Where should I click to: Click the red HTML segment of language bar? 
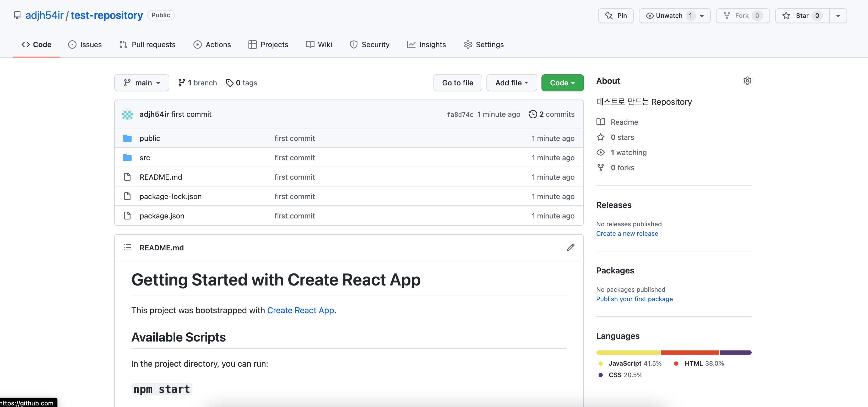(690, 353)
